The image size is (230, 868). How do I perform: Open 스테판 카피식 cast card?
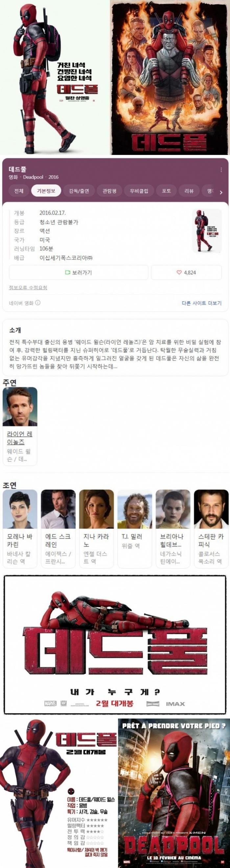212,529
